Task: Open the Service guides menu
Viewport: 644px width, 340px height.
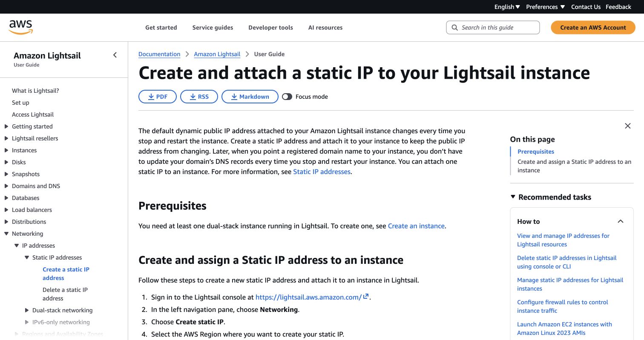Action: [213, 28]
